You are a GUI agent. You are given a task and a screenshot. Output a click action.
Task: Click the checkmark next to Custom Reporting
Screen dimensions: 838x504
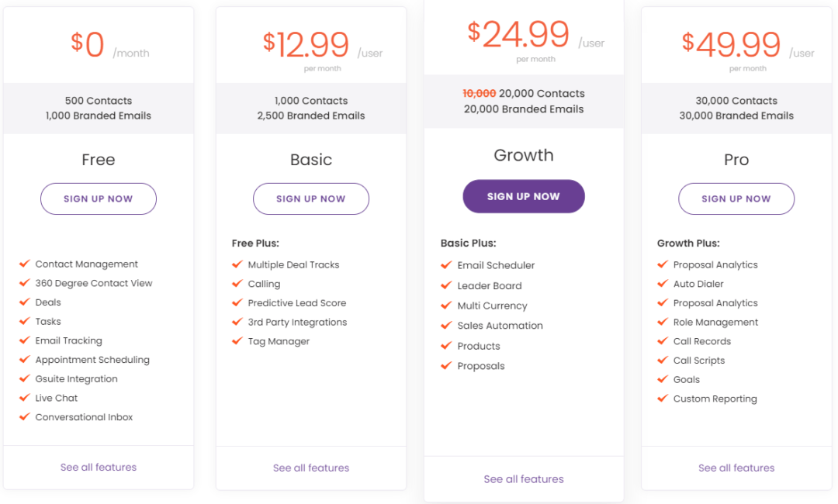pyautogui.click(x=662, y=399)
